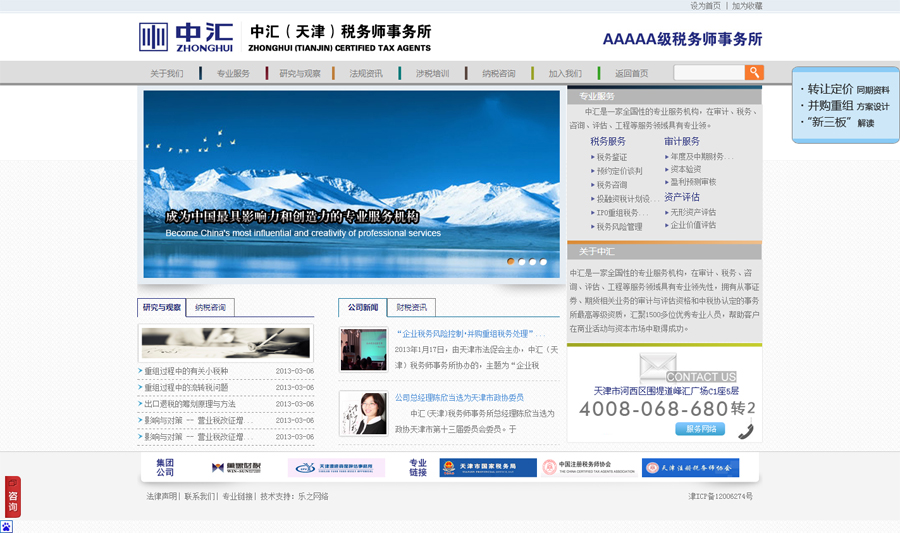
Task: Click the 公司总经理陈欣 news photo thumbnail
Action: coord(363,413)
